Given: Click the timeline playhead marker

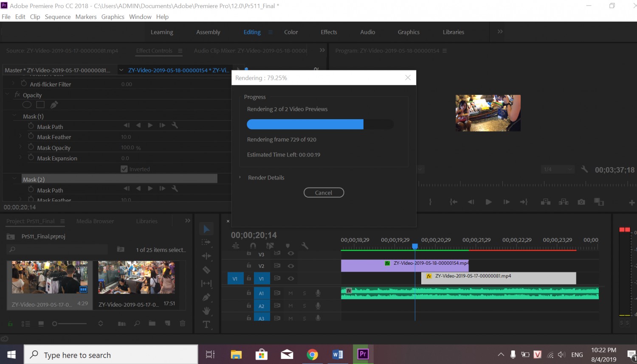Looking at the screenshot, I should point(415,246).
